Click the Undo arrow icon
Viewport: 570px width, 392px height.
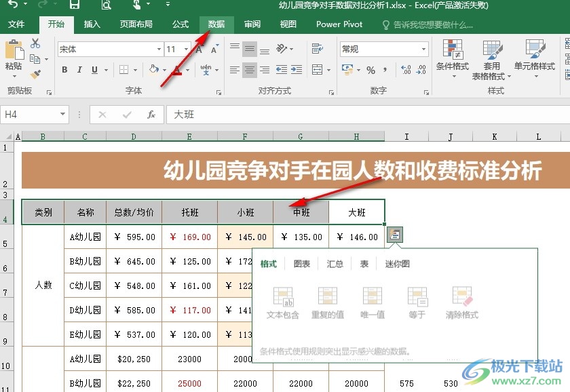pyautogui.click(x=13, y=5)
